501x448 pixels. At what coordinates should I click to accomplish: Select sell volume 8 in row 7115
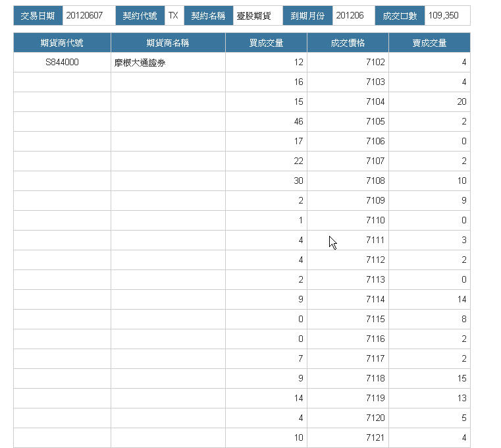[x=464, y=319]
